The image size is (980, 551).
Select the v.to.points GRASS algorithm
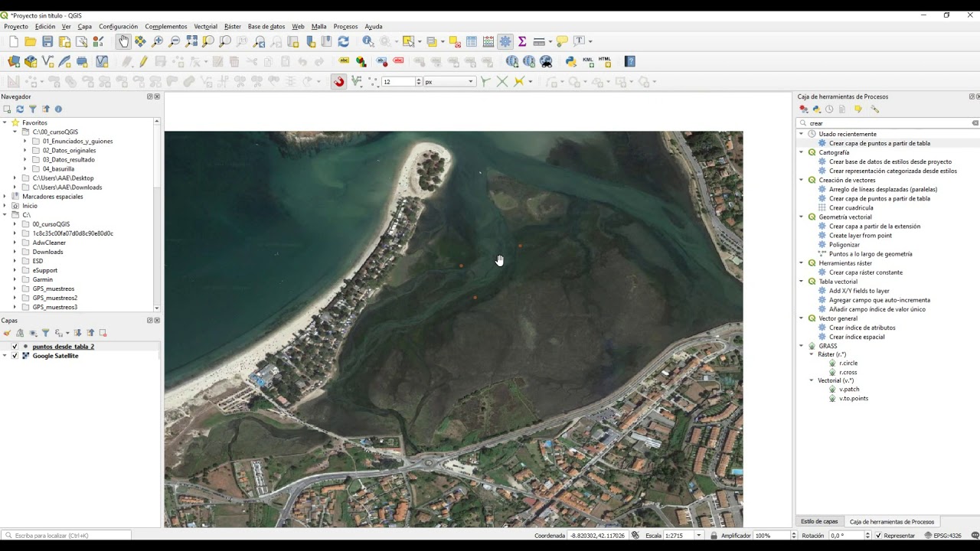854,398
